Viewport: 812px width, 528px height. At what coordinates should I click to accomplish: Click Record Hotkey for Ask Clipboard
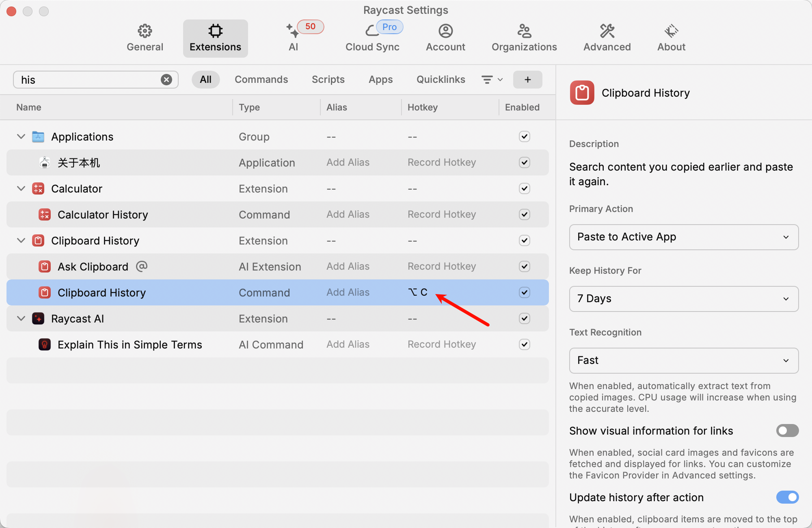pos(441,266)
